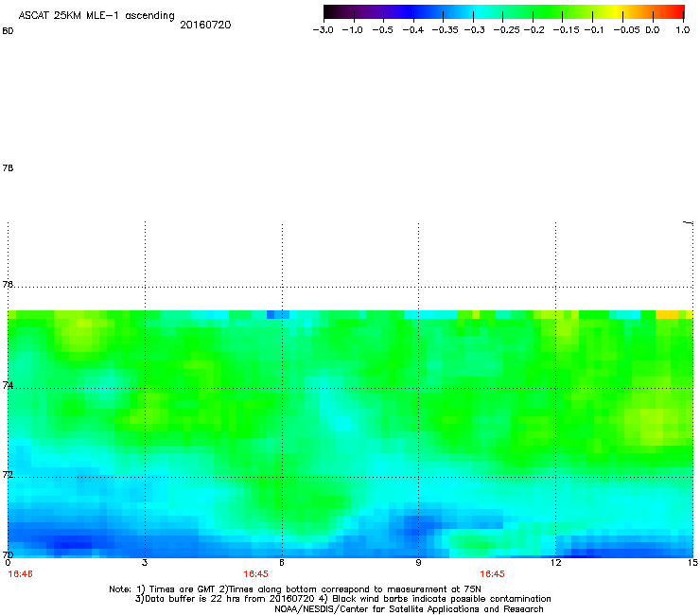Screen dimensions: 700x615
Task: Click the "-3.0" color scale label
Action: [324, 30]
